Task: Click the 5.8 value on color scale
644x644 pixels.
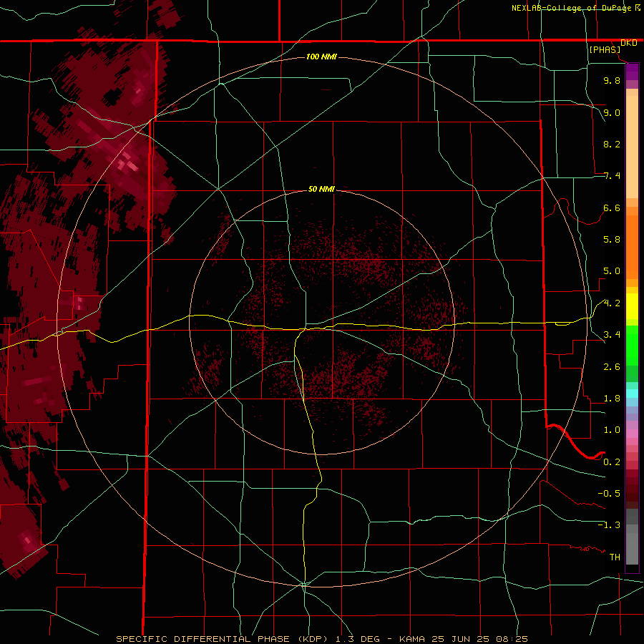Action: (x=612, y=240)
